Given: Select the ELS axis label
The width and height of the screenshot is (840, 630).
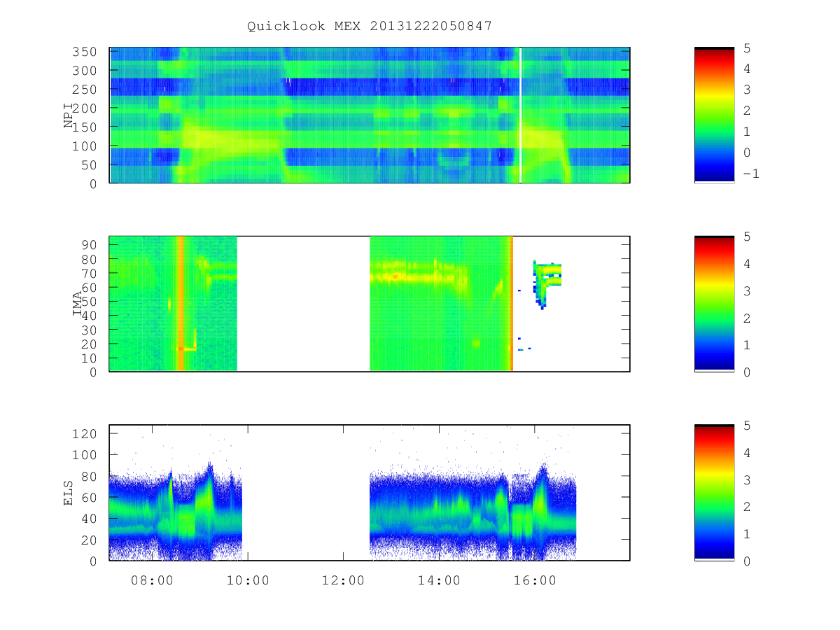Looking at the screenshot, I should [x=69, y=493].
